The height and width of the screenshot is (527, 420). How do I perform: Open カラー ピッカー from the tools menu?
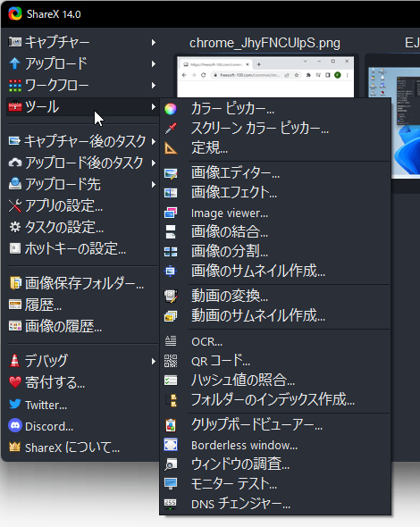(275, 109)
